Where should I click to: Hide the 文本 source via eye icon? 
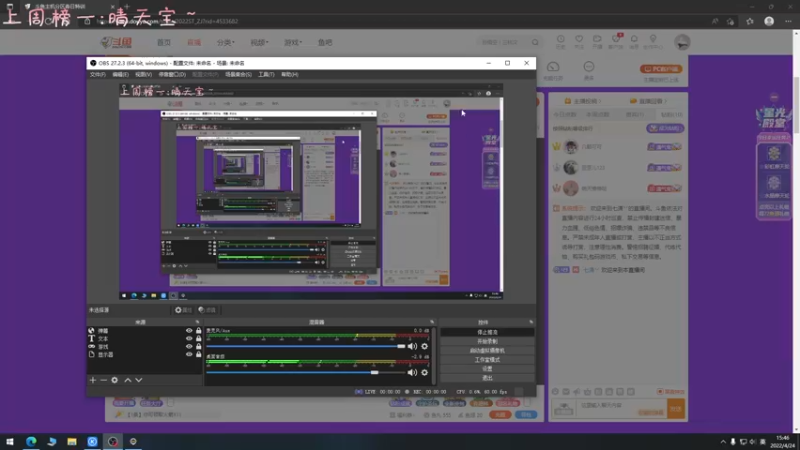tap(189, 338)
